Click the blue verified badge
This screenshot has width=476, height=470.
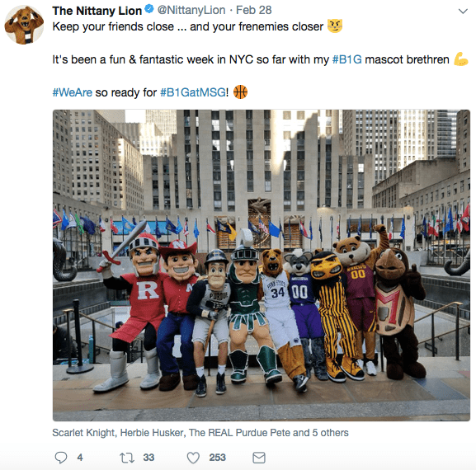coord(149,9)
